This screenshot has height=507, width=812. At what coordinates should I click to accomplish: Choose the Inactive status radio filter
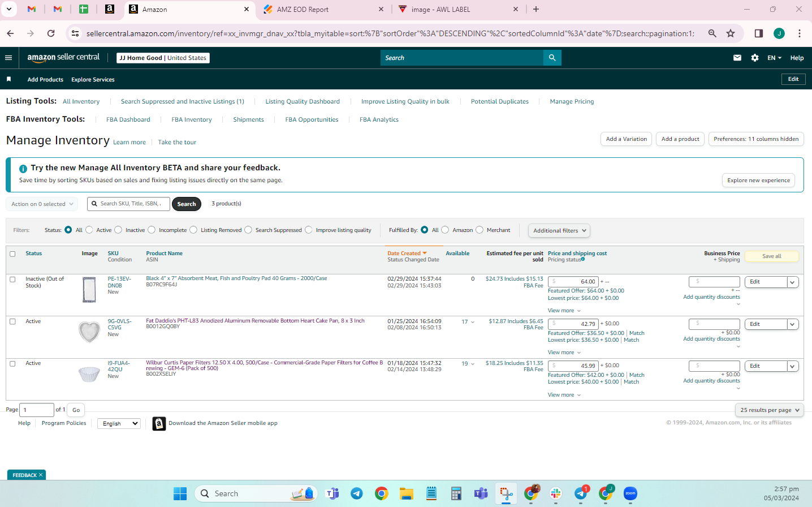point(118,230)
